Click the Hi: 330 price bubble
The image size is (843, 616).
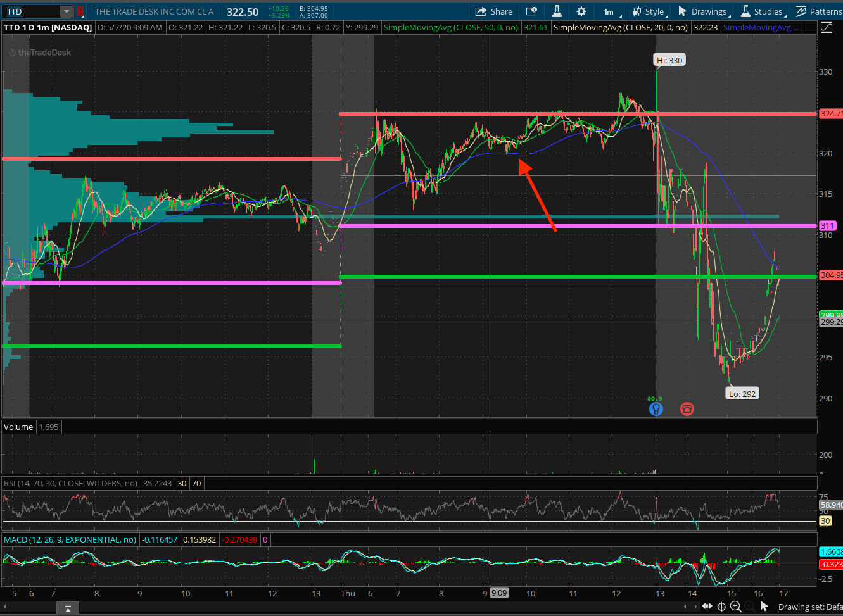coord(669,60)
